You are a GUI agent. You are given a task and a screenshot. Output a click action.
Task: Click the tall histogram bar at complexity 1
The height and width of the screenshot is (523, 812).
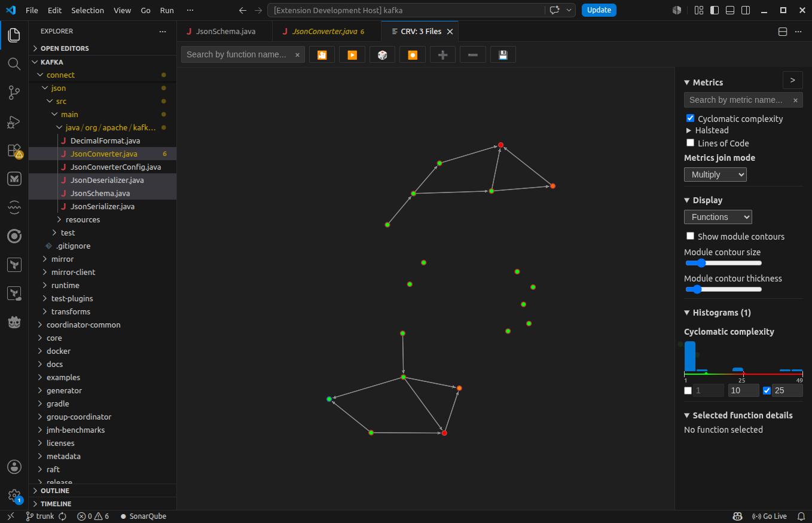click(x=690, y=356)
